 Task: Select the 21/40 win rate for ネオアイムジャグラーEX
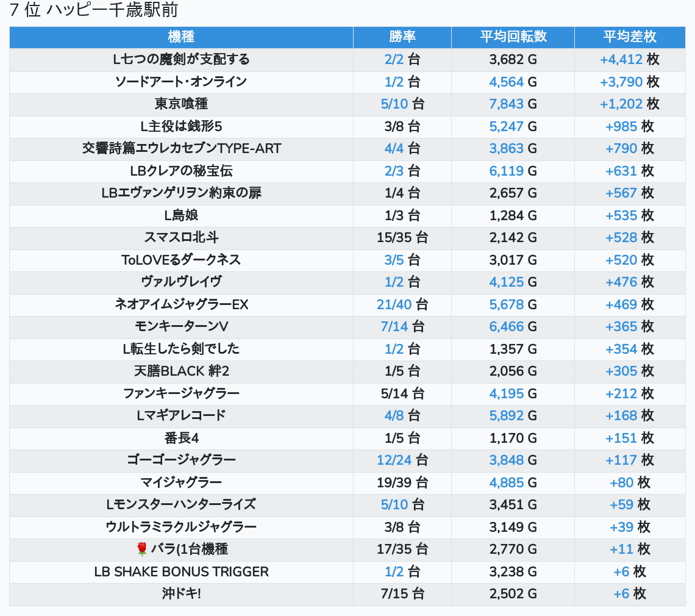[x=394, y=304]
